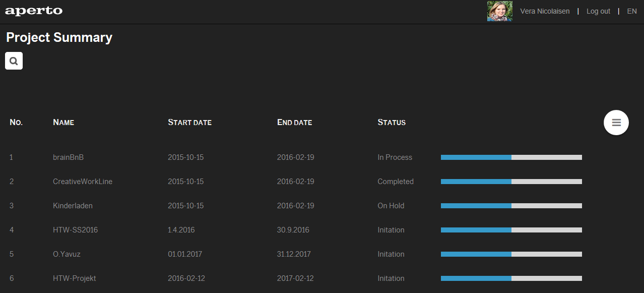Screen dimensions: 644x293
Task: Click the search magnifier icon
Action: pos(14,61)
